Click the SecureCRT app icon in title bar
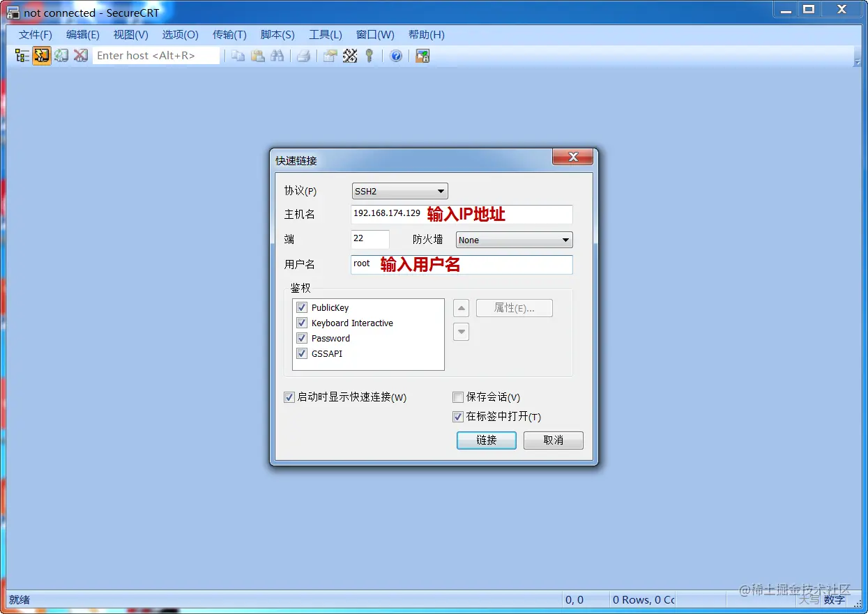The width and height of the screenshot is (868, 614). pos(13,13)
